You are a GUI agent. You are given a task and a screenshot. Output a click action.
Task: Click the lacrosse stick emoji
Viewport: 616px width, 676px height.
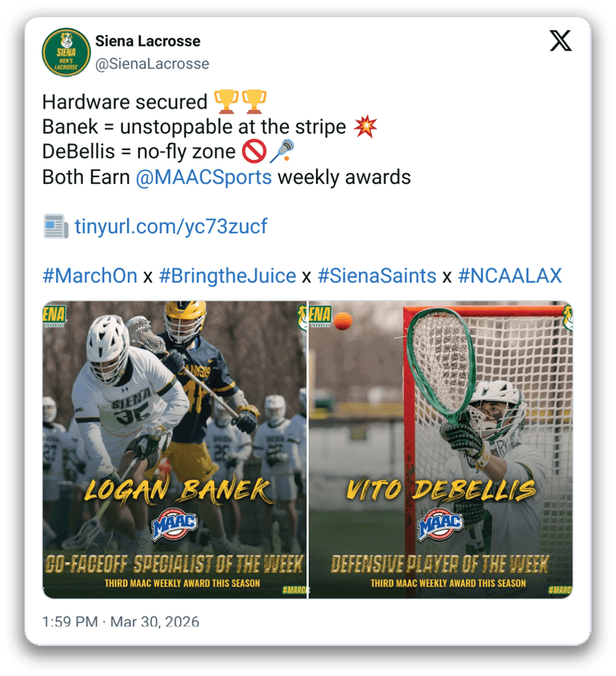tap(281, 152)
